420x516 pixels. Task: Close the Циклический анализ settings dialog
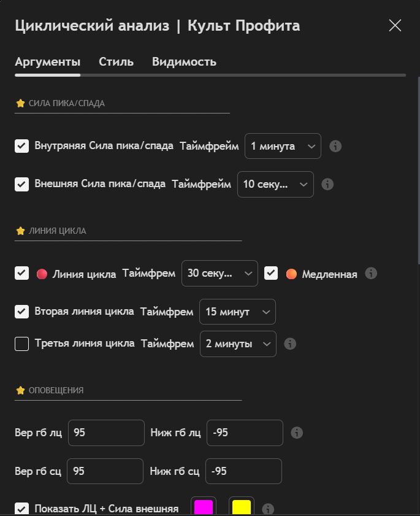395,25
